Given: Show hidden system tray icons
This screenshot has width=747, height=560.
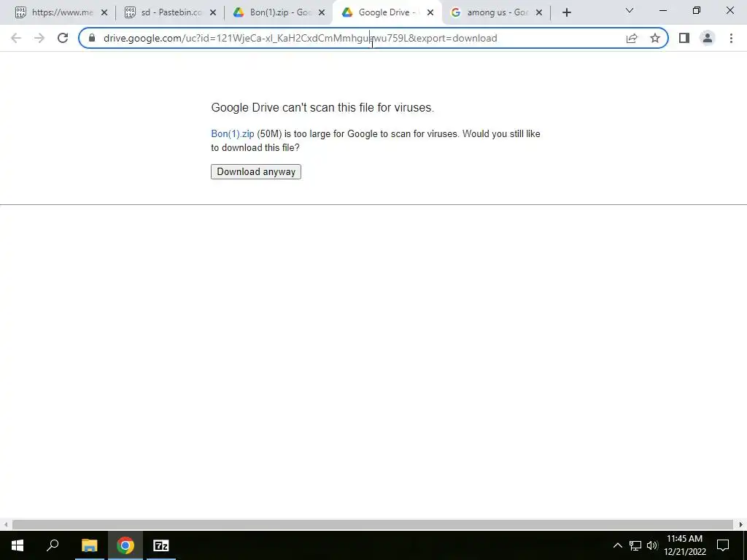Looking at the screenshot, I should pyautogui.click(x=617, y=545).
